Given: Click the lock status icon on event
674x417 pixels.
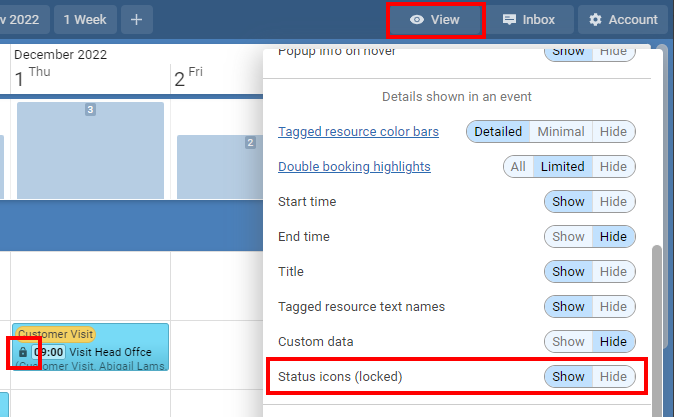Looking at the screenshot, I should [24, 352].
